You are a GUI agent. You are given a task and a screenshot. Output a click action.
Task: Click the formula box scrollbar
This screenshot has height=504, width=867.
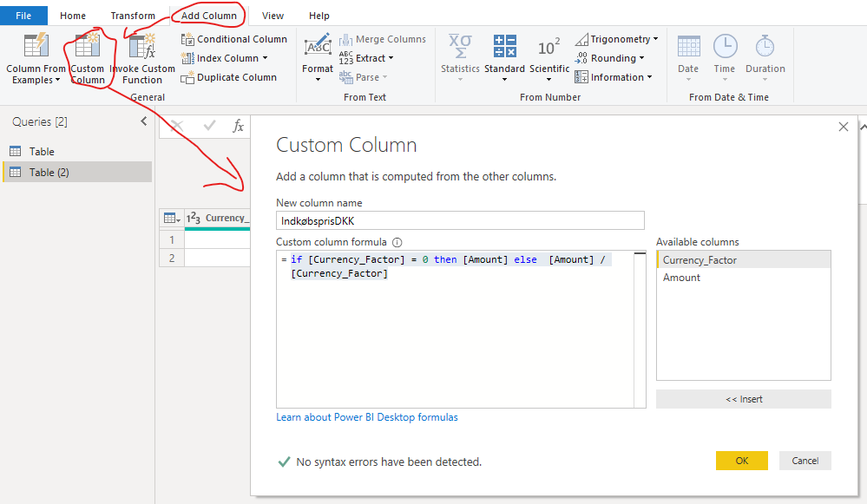pos(640,330)
